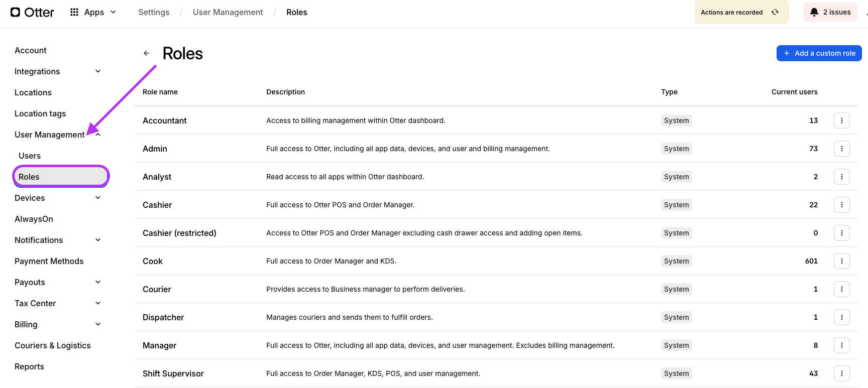Open Location tags in the sidebar

point(40,113)
